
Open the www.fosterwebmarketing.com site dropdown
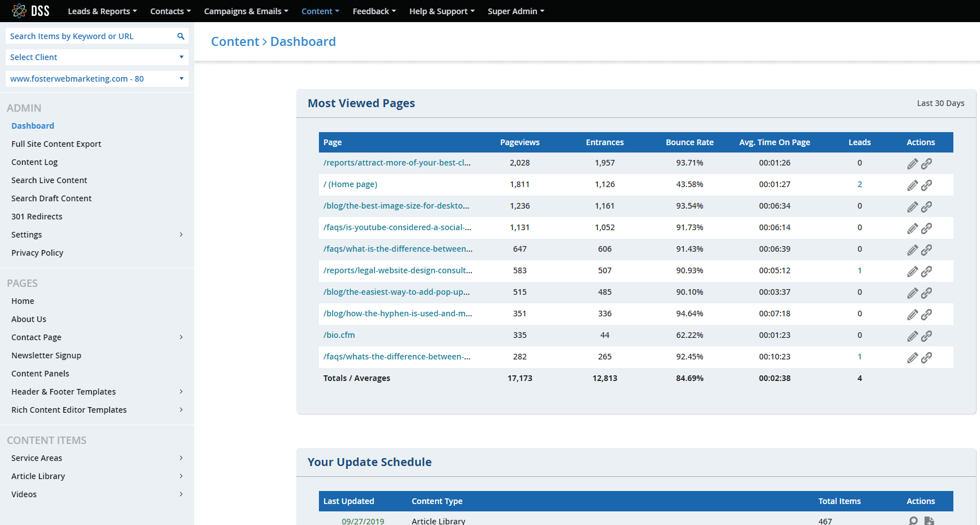tap(97, 79)
